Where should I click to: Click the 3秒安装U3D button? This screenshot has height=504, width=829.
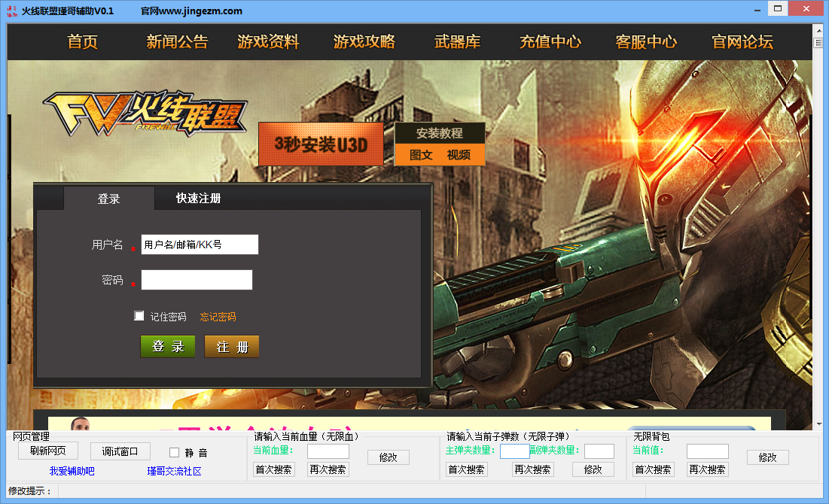click(321, 144)
